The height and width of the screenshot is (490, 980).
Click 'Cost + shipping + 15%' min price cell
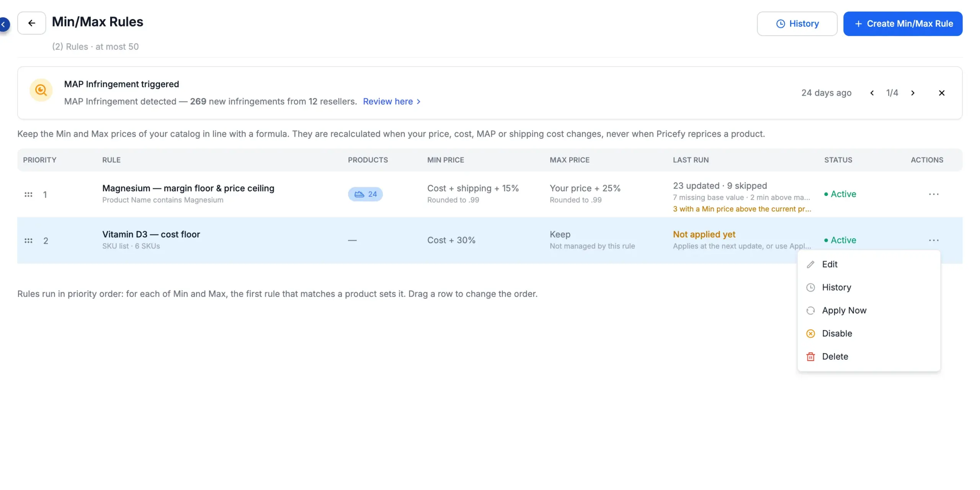pyautogui.click(x=473, y=188)
